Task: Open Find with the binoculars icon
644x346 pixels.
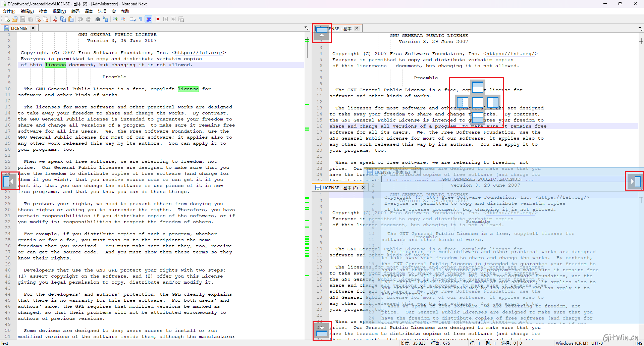Action: point(98,19)
